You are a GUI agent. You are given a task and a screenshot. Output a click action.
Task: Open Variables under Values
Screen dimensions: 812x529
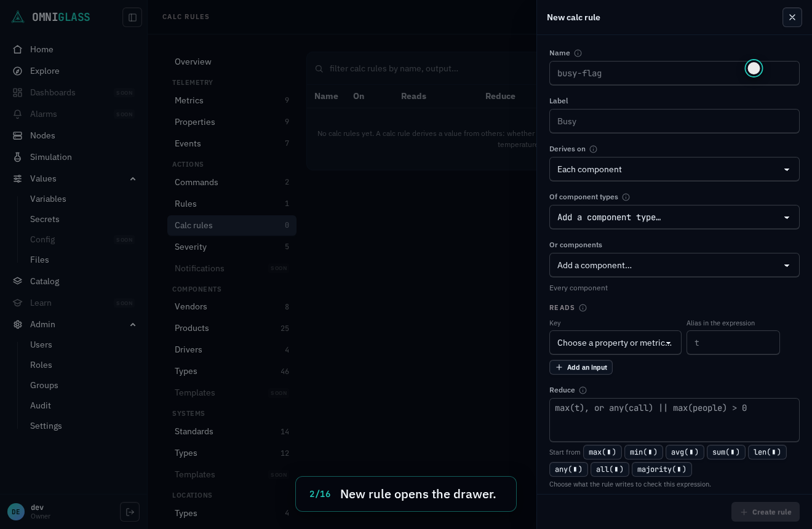(x=48, y=199)
